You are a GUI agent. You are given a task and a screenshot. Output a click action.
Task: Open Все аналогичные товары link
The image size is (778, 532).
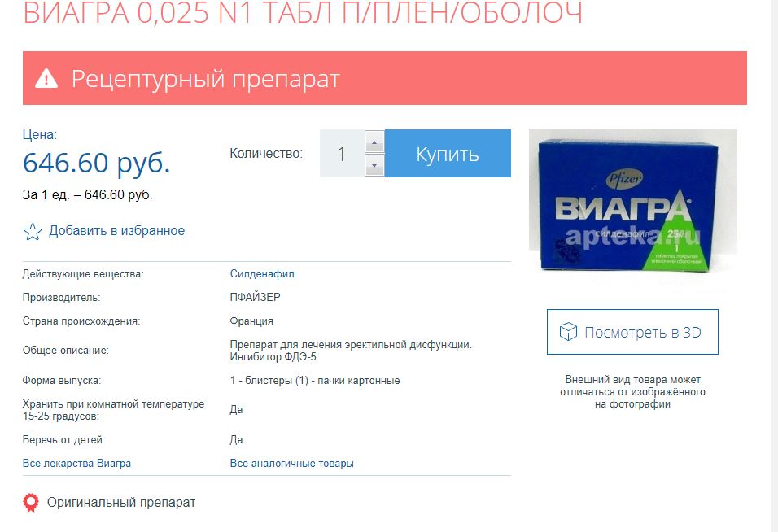tap(291, 464)
